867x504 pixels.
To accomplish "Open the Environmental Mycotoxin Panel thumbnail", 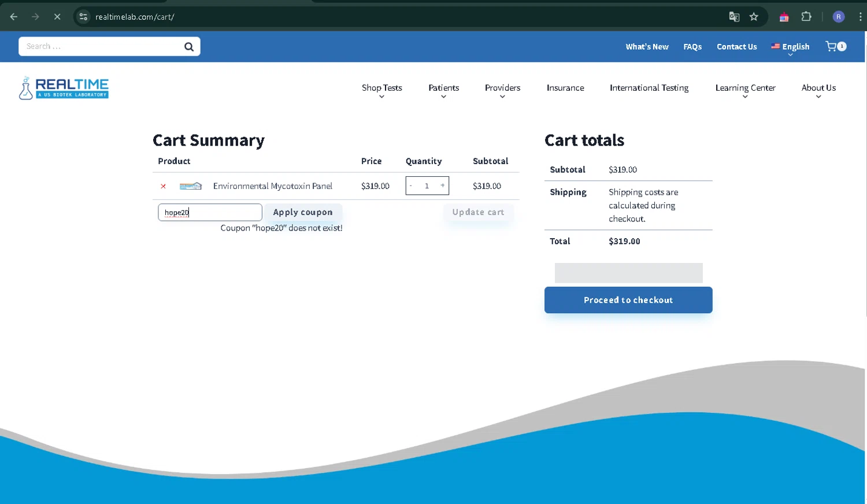I will click(191, 186).
